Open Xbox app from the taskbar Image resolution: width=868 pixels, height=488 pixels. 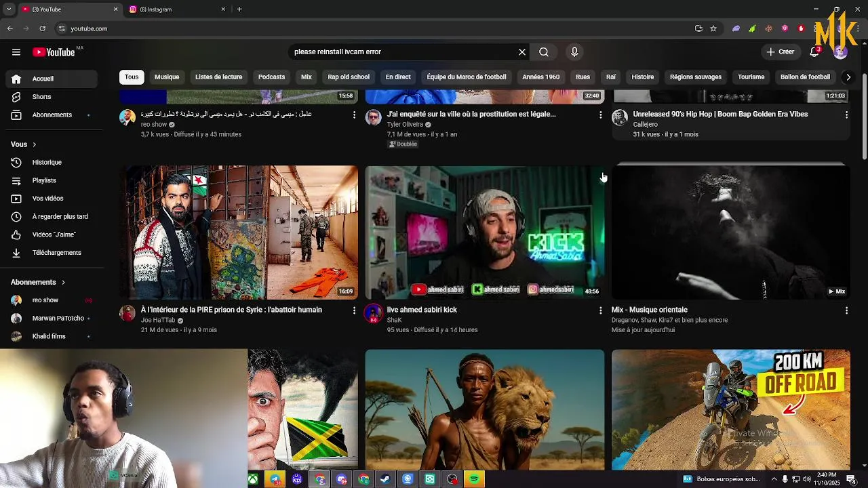click(253, 479)
